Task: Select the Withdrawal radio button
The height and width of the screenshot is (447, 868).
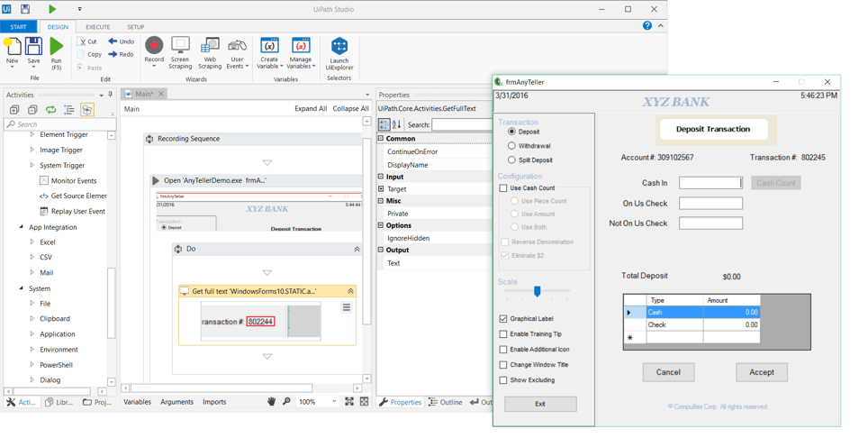Action: pos(511,146)
